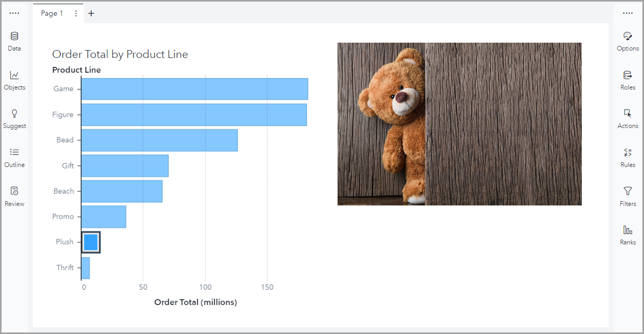Image resolution: width=644 pixels, height=334 pixels.
Task: Switch to the Page 1 tab
Action: pyautogui.click(x=51, y=13)
